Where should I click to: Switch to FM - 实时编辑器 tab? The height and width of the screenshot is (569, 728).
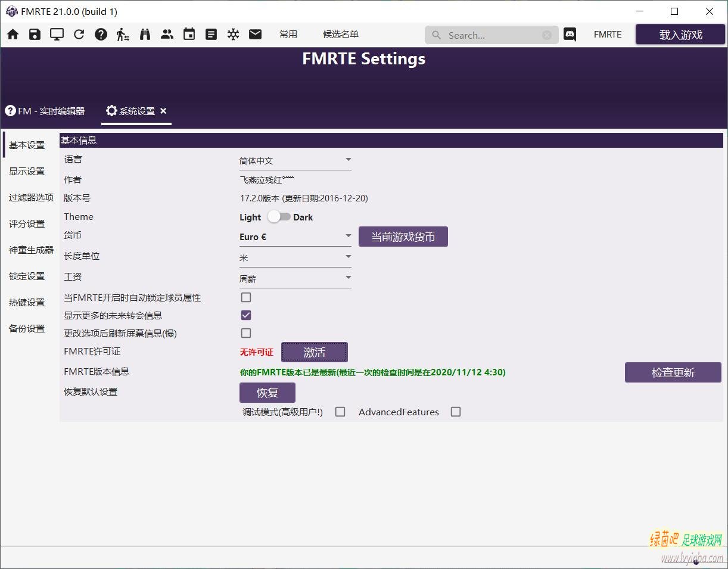45,111
